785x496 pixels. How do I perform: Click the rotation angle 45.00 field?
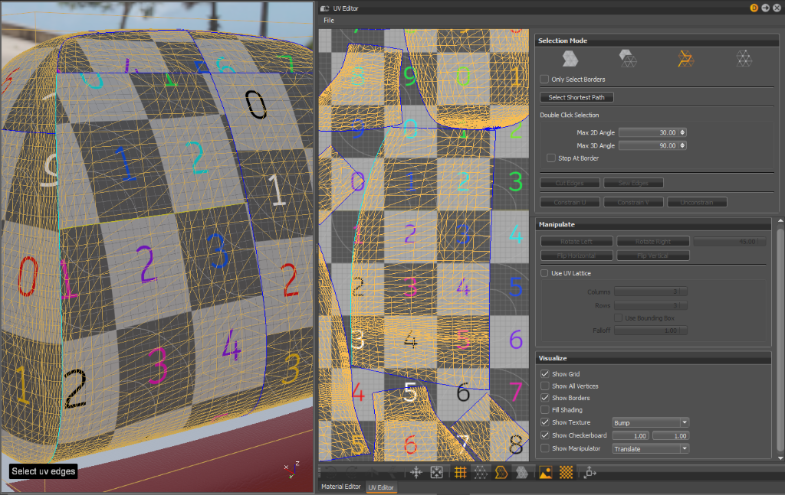click(x=729, y=241)
